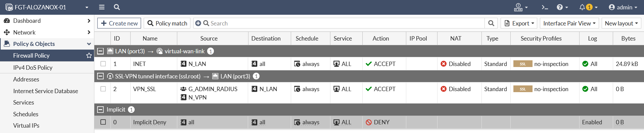Screen dimensions: 644x133
Task: Favorite the Firewall Policy page with star
Action: tap(89, 56)
